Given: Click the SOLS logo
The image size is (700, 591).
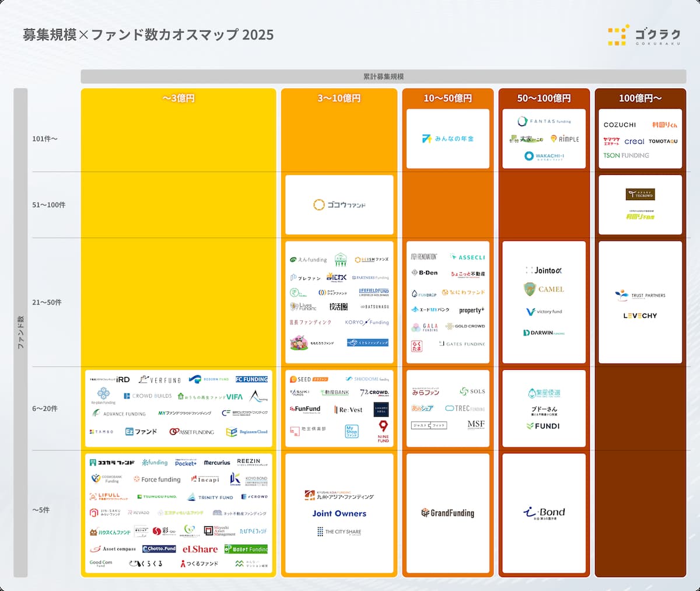Looking at the screenshot, I should coord(473,391).
